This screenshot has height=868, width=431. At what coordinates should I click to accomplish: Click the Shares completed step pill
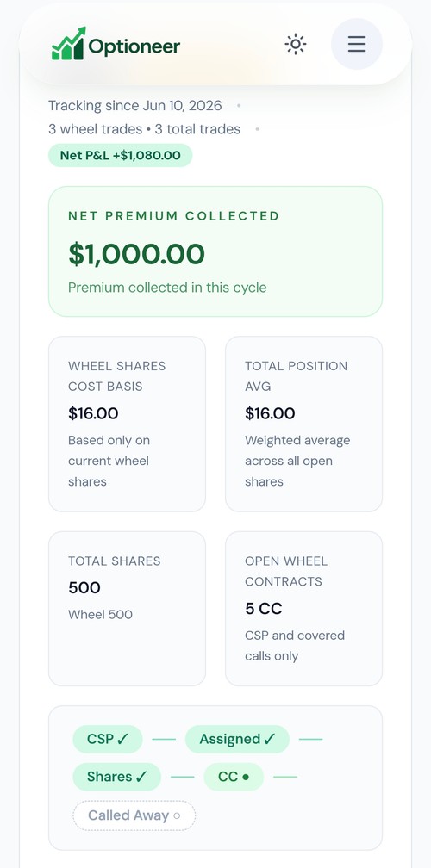[117, 777]
